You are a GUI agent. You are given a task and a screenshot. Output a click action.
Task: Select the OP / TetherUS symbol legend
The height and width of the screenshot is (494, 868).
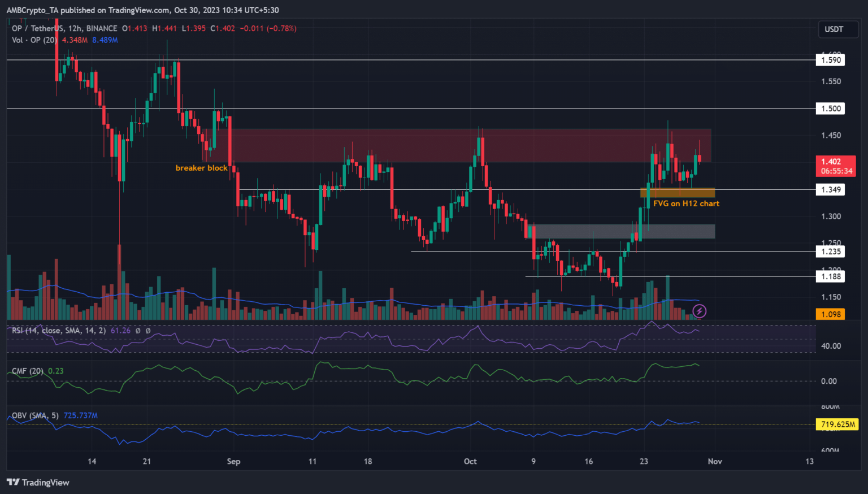64,28
